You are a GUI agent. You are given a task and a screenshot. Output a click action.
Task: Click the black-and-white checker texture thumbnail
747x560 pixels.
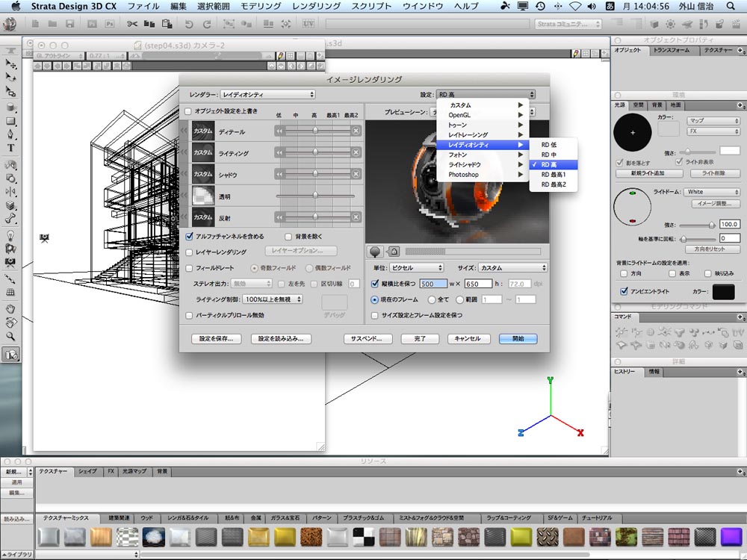click(364, 537)
